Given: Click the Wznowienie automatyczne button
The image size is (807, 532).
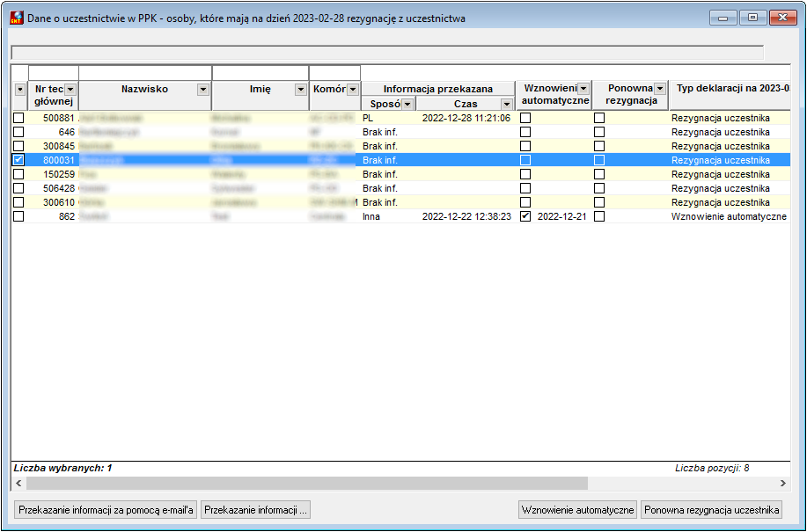Looking at the screenshot, I should tap(577, 510).
